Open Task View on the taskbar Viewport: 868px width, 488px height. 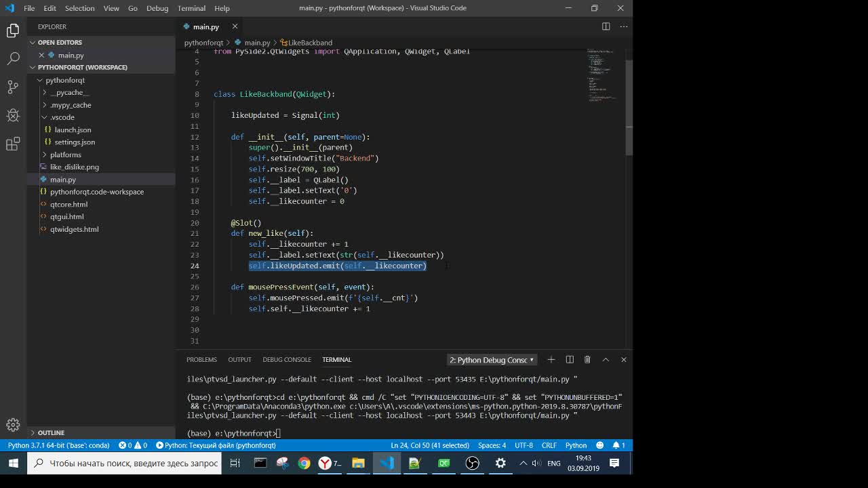click(x=235, y=463)
